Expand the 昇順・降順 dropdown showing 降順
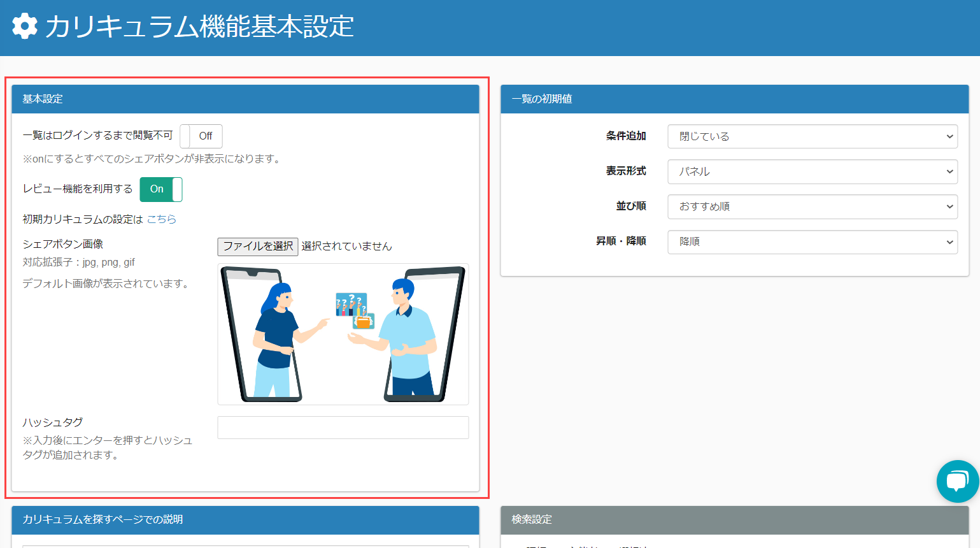 click(812, 242)
